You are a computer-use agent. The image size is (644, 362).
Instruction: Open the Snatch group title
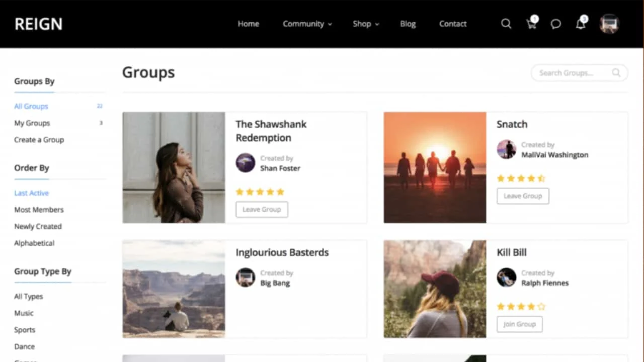click(512, 124)
